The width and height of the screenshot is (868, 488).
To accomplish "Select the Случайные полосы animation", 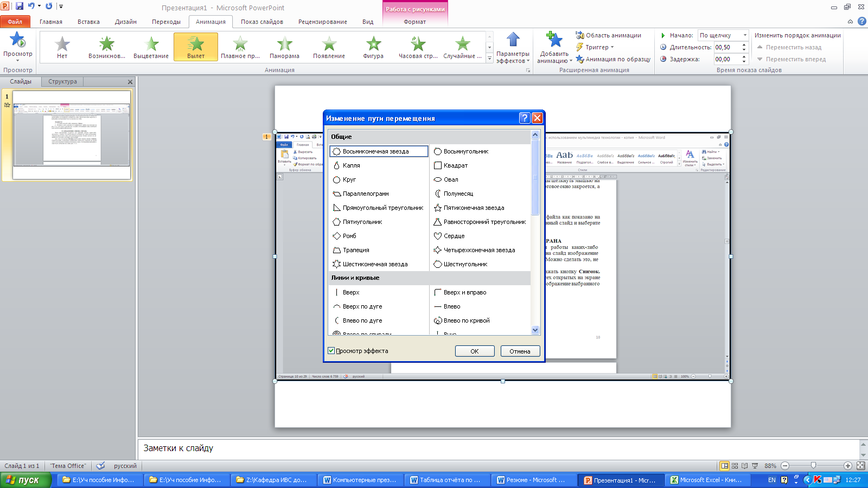I will point(463,47).
